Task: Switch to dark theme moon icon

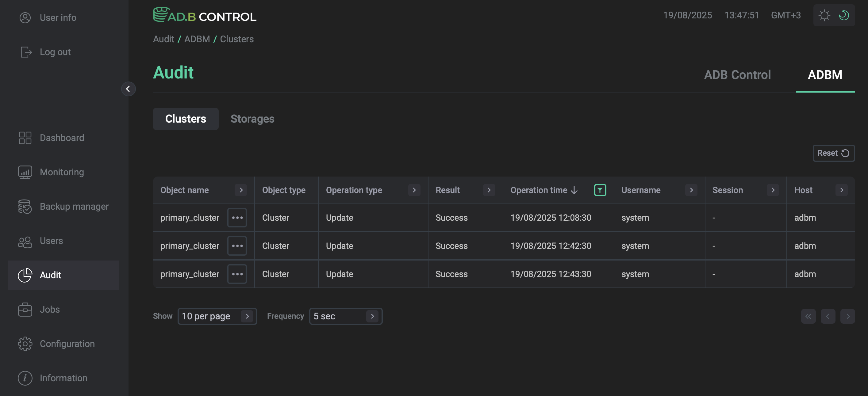Action: tap(844, 16)
